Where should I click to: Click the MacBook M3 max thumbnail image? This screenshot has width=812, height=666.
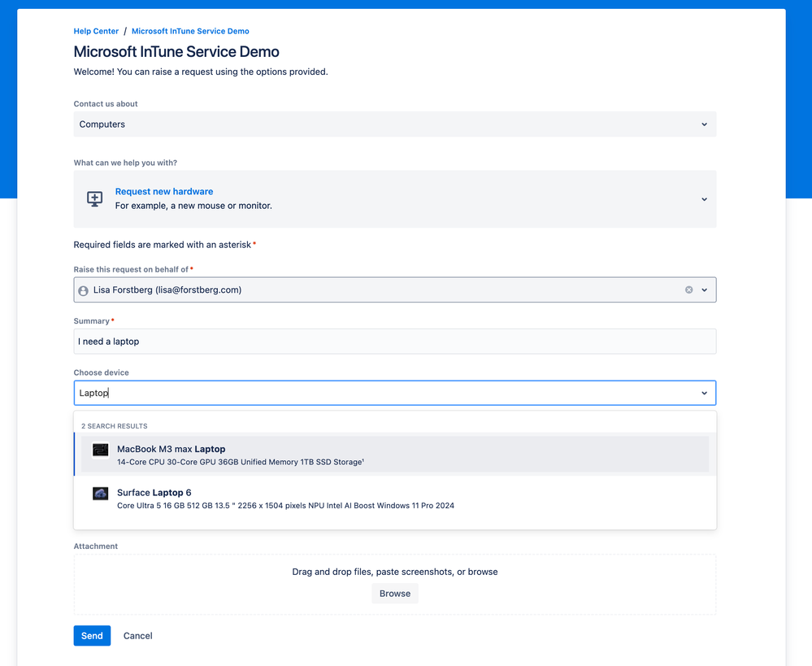pyautogui.click(x=99, y=449)
